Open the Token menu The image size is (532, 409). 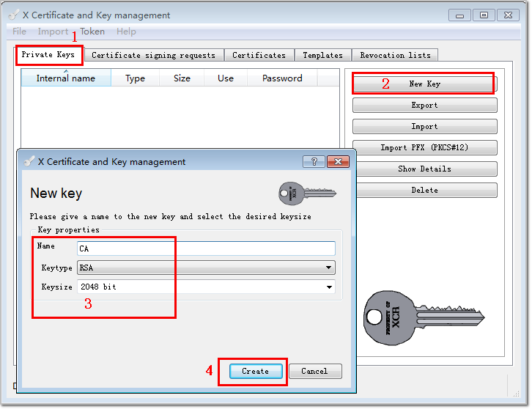point(92,32)
